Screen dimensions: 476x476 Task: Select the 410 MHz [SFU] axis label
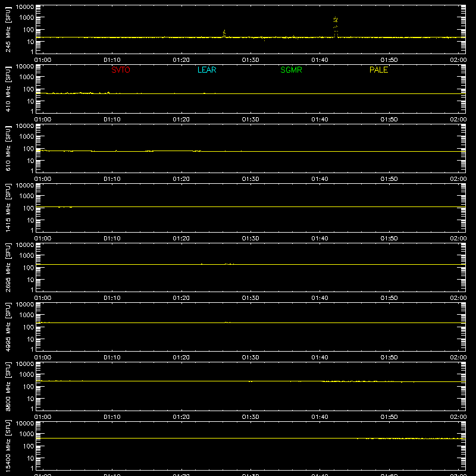[8, 89]
